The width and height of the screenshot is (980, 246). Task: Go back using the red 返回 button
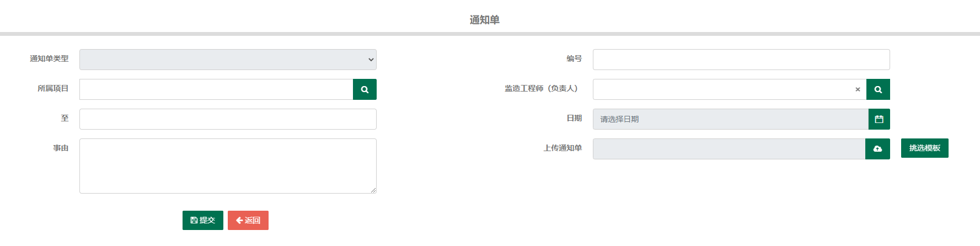(248, 220)
